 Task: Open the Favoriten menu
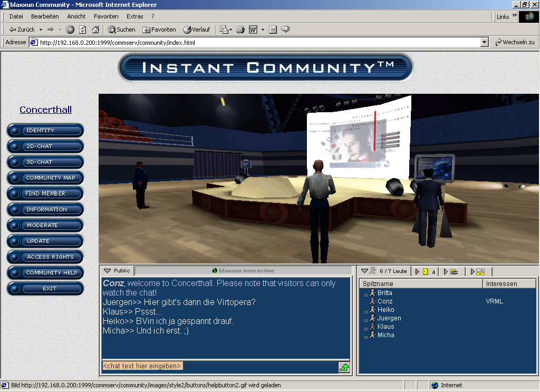106,16
